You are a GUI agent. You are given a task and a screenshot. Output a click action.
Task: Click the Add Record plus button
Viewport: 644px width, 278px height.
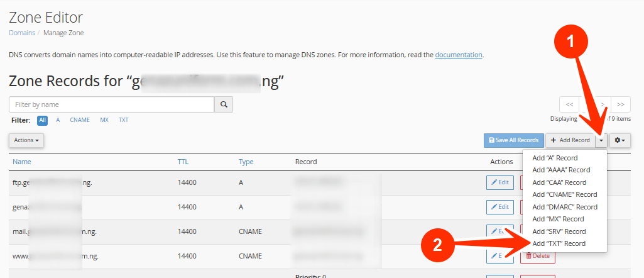coord(570,140)
